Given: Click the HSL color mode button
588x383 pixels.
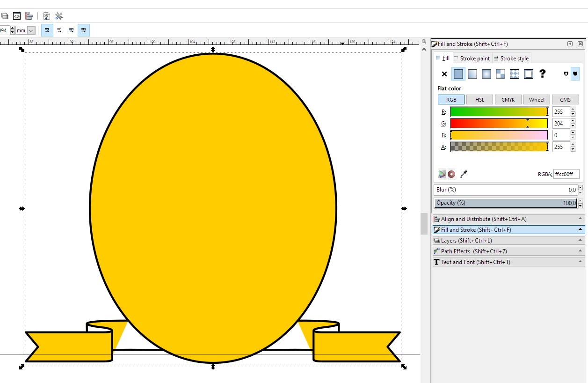Looking at the screenshot, I should [x=479, y=99].
